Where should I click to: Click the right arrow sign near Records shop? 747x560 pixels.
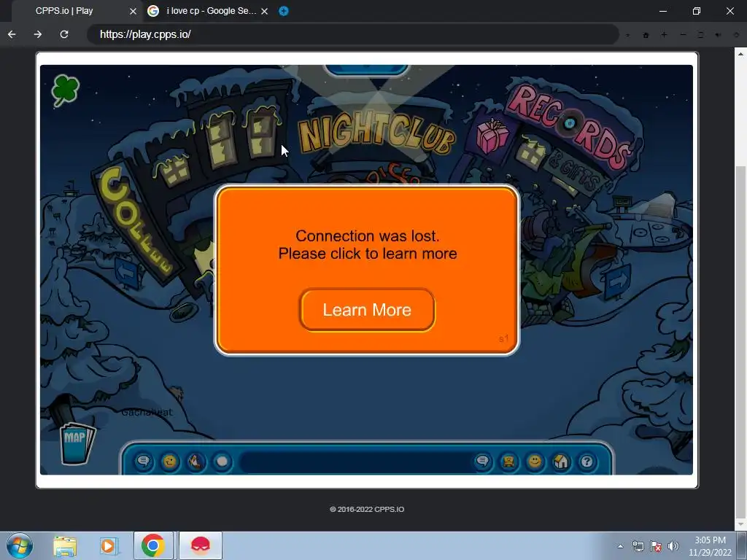point(618,282)
